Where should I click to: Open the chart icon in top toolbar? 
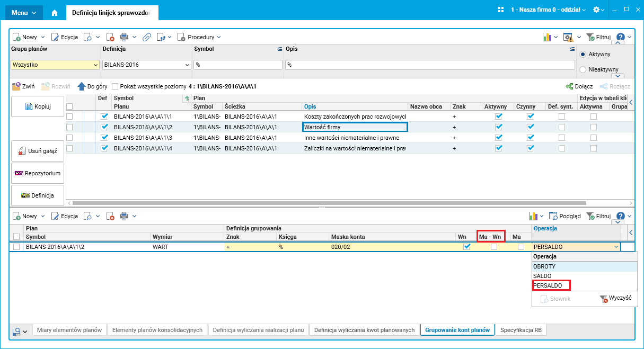point(547,37)
